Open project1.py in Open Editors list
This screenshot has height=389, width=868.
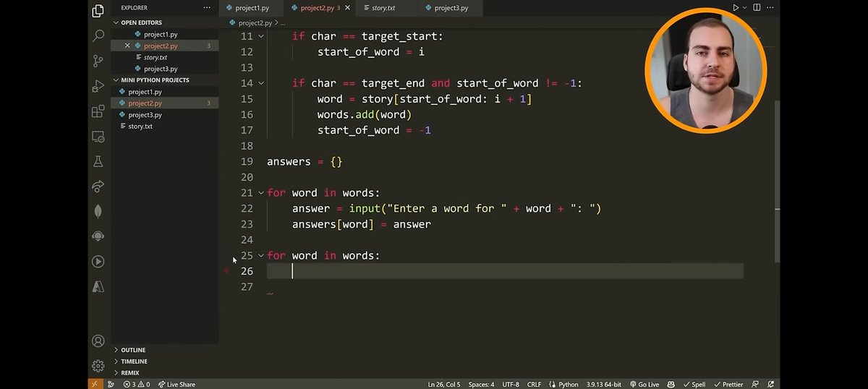[x=165, y=34]
